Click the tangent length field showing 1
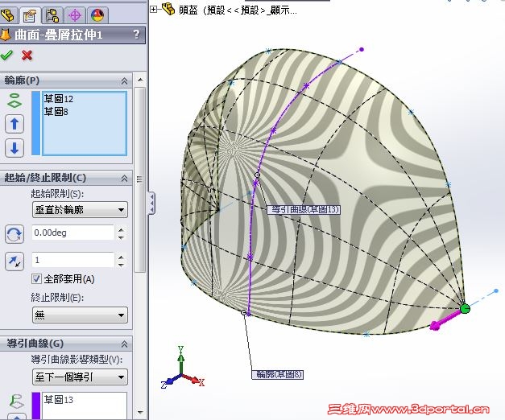Screen dimensions: 505x420 pyautogui.click(x=73, y=260)
